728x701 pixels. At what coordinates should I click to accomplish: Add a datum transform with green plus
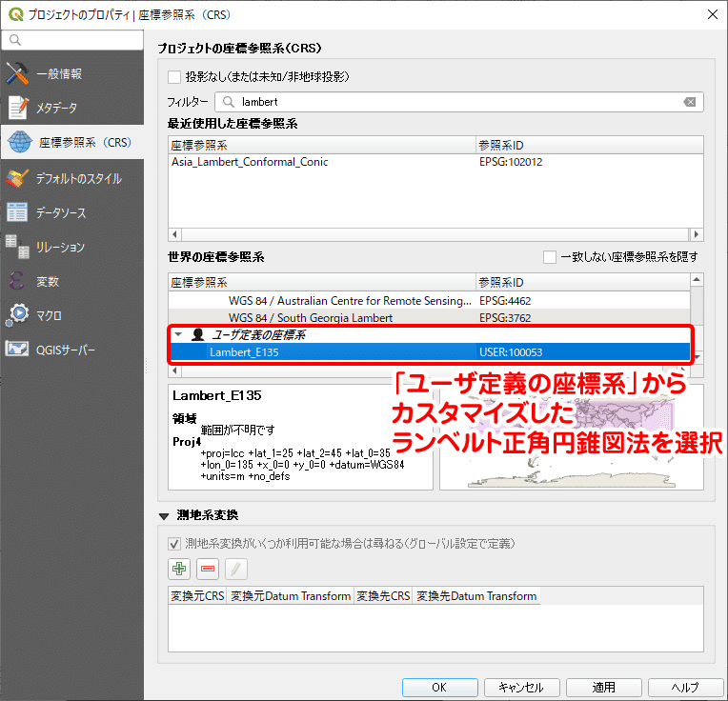[x=179, y=569]
